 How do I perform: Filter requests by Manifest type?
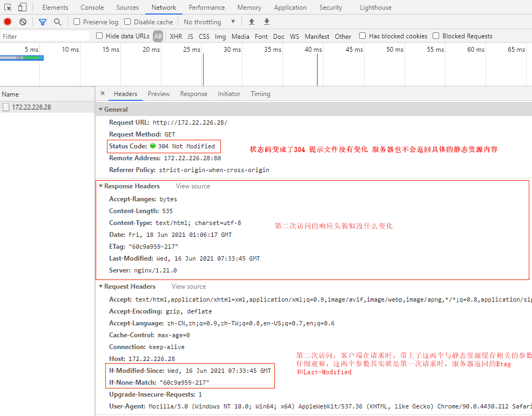click(x=317, y=36)
